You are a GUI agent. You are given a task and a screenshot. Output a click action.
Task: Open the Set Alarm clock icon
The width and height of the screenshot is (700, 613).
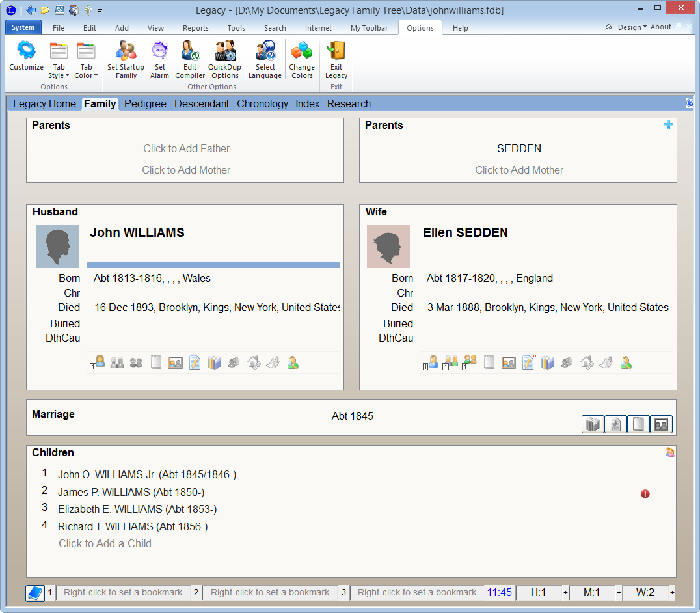point(159,50)
